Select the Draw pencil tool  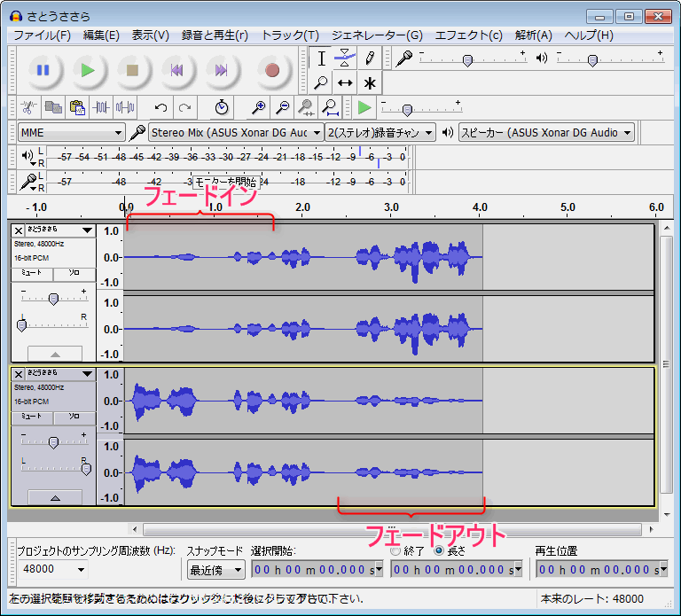(370, 58)
